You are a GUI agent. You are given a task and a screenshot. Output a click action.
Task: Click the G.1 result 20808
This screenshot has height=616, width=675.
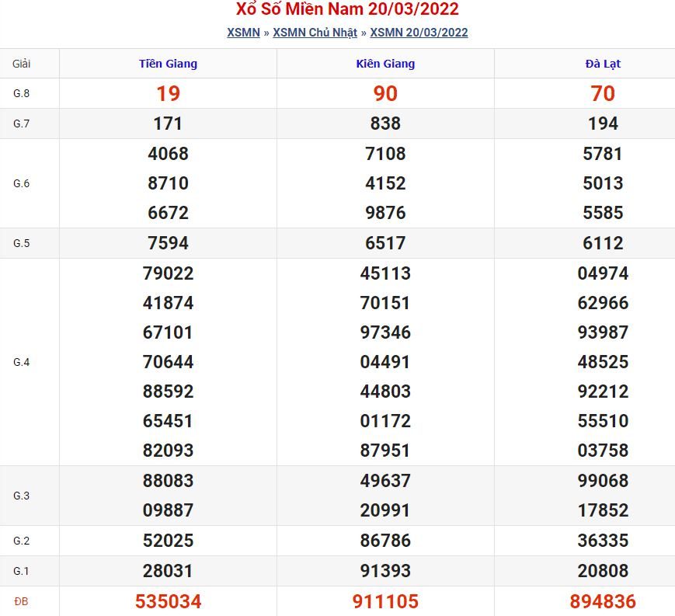click(603, 571)
